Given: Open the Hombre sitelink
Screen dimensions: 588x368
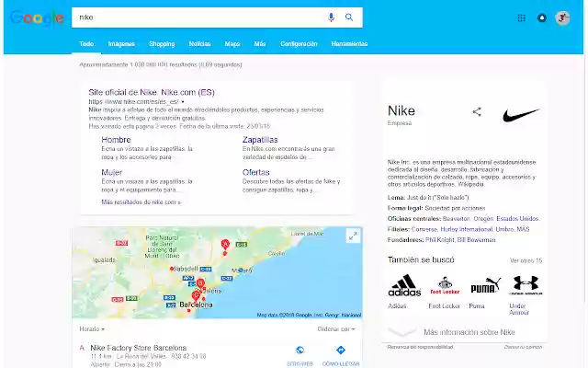Looking at the screenshot, I should point(116,140).
